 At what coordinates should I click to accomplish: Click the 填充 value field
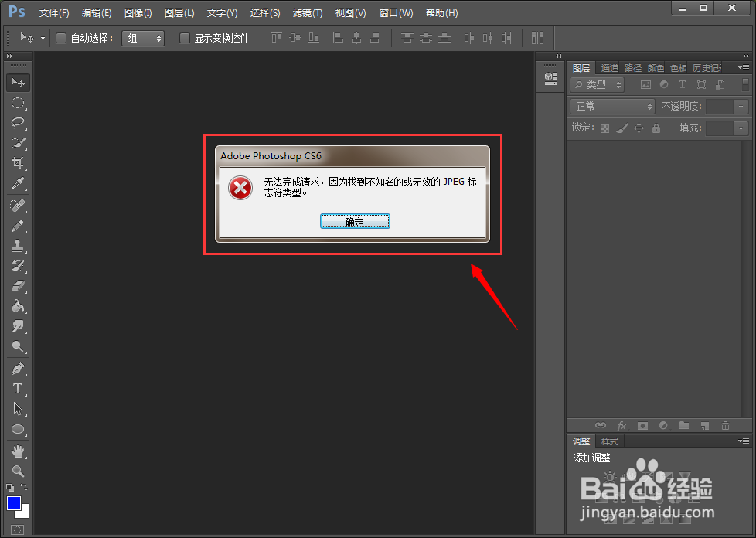(720, 128)
